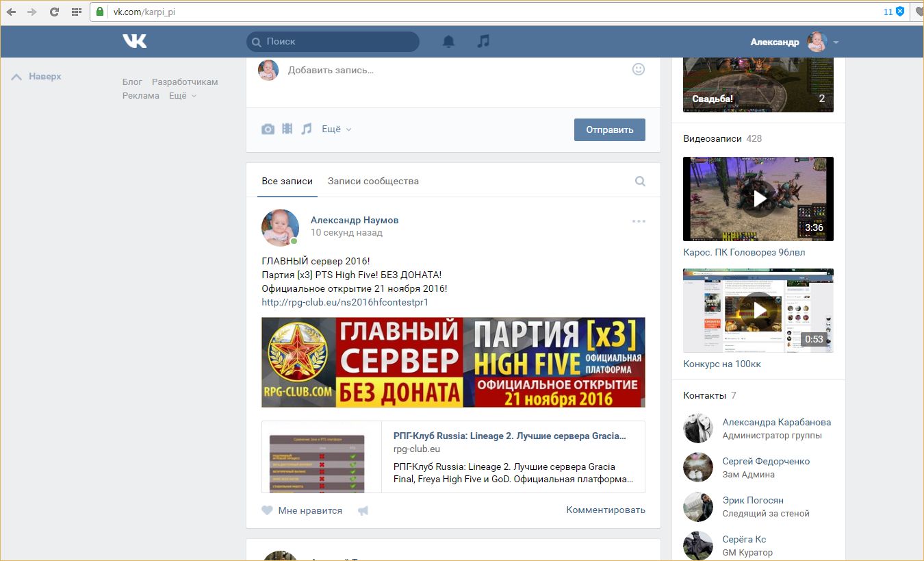Share post using megaphone icon
The image size is (924, 561).
363,510
